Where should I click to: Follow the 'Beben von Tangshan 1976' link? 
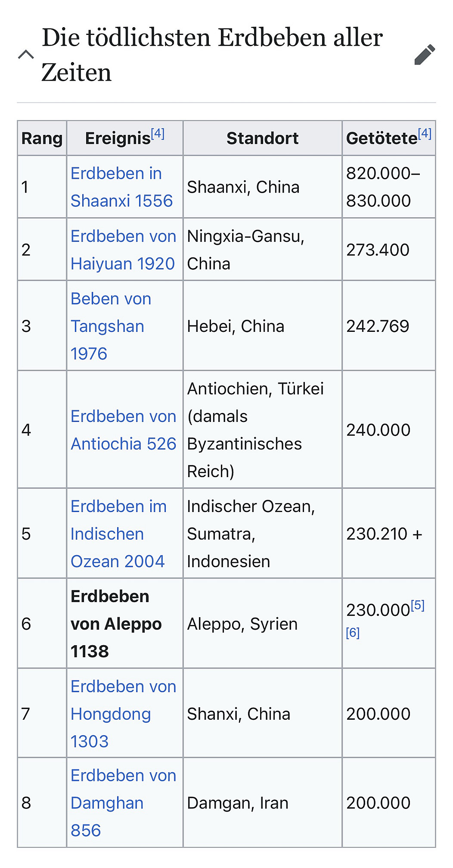[x=110, y=326]
